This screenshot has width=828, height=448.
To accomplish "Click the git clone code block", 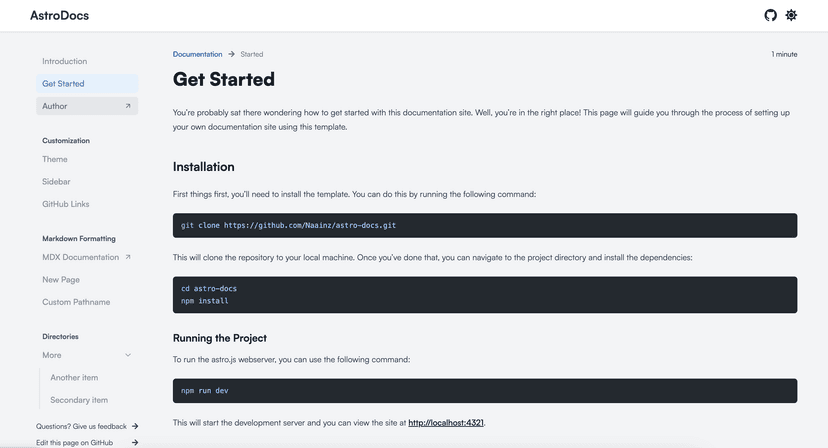I will pyautogui.click(x=484, y=226).
